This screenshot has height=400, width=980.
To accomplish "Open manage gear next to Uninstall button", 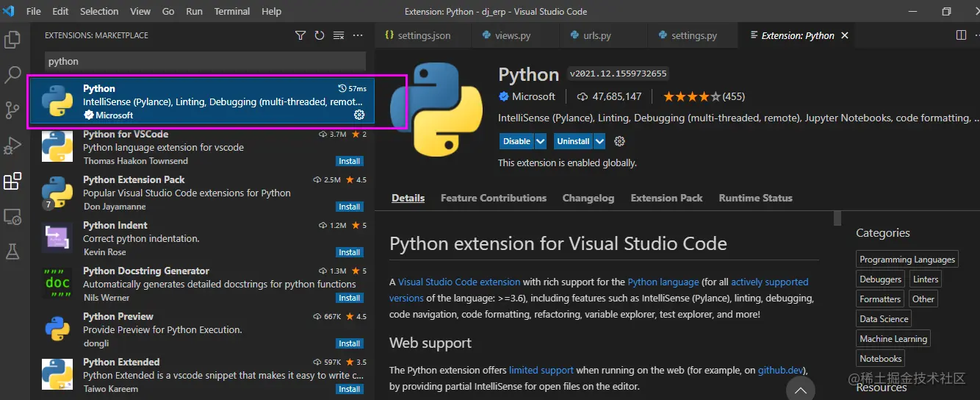I will point(619,141).
